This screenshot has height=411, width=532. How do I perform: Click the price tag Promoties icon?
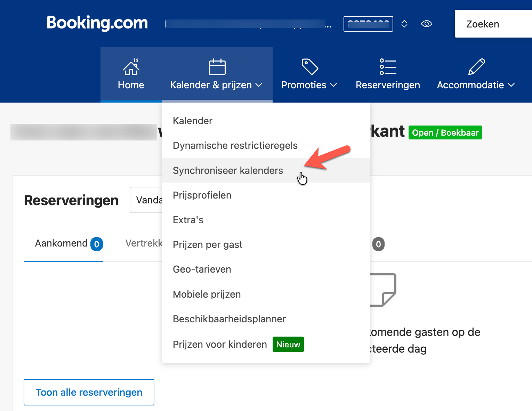coord(310,66)
